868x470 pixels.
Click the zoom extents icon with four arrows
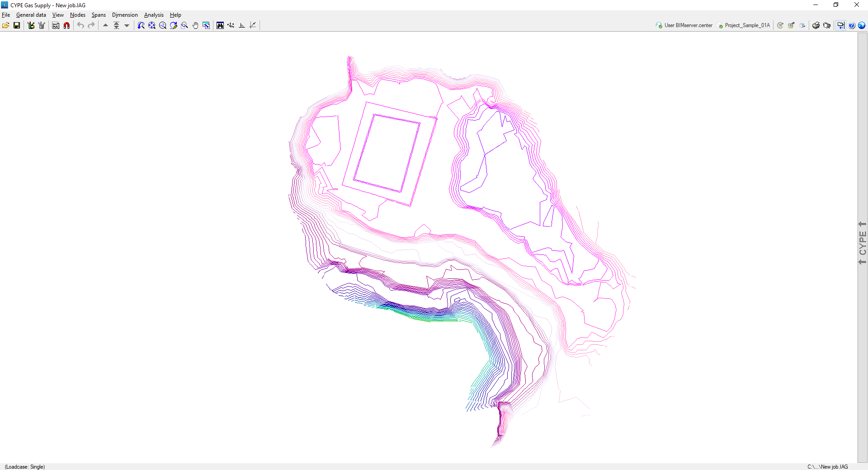click(152, 25)
